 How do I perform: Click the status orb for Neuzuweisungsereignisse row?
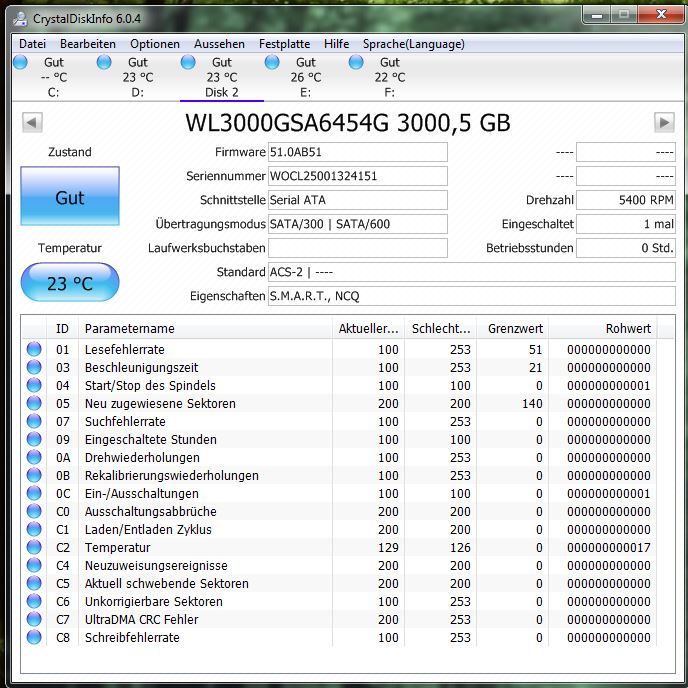coord(34,565)
